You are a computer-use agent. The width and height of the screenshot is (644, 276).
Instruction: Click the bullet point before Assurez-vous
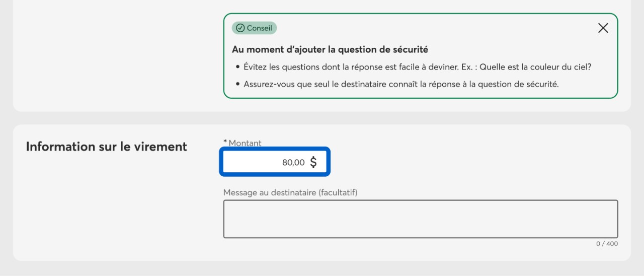pyautogui.click(x=237, y=84)
